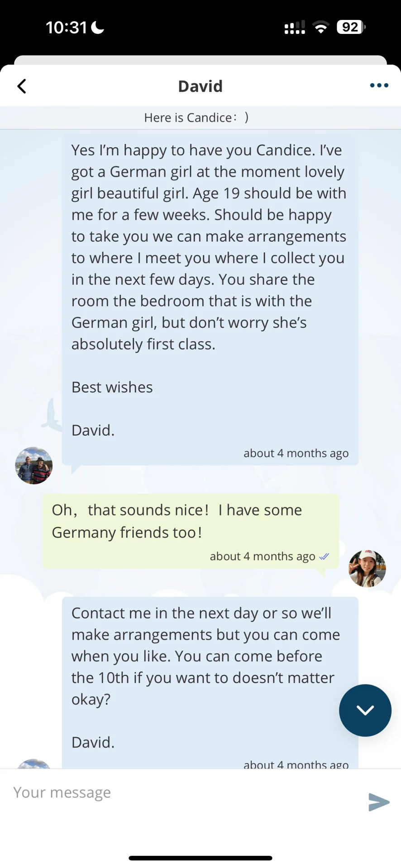Tap the battery indicator showing 92
Screen dimensions: 401x868
[351, 27]
